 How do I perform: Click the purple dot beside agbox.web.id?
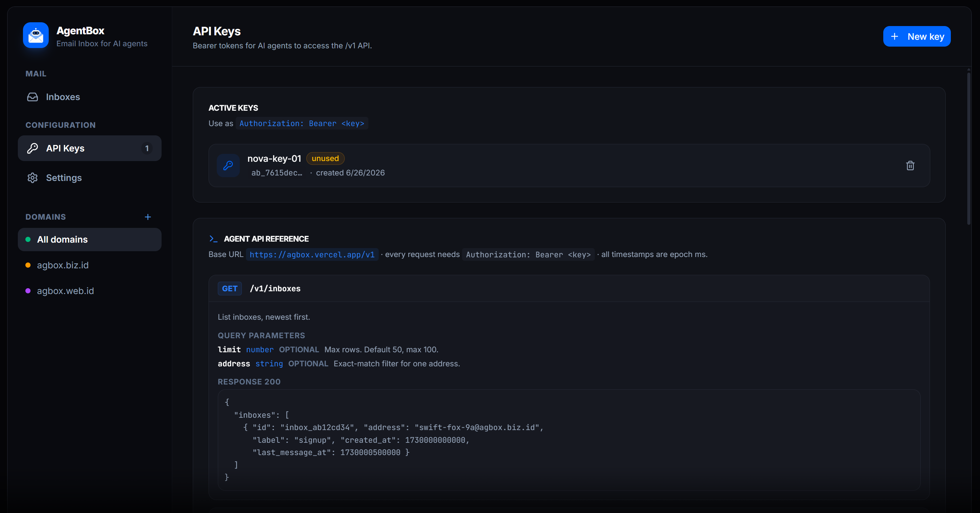point(28,291)
